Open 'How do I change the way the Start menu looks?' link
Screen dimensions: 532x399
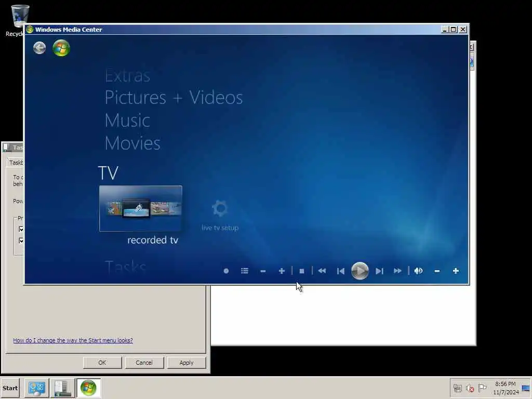pyautogui.click(x=73, y=340)
